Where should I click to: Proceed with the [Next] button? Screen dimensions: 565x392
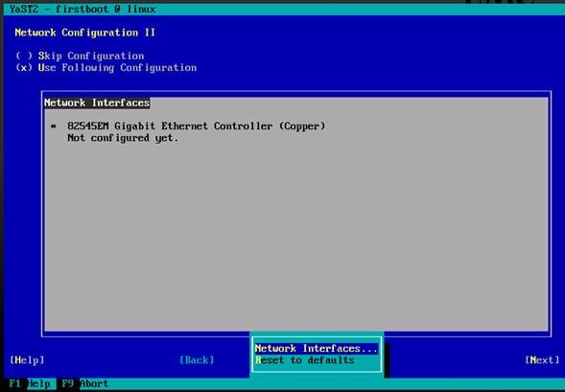pyautogui.click(x=542, y=360)
